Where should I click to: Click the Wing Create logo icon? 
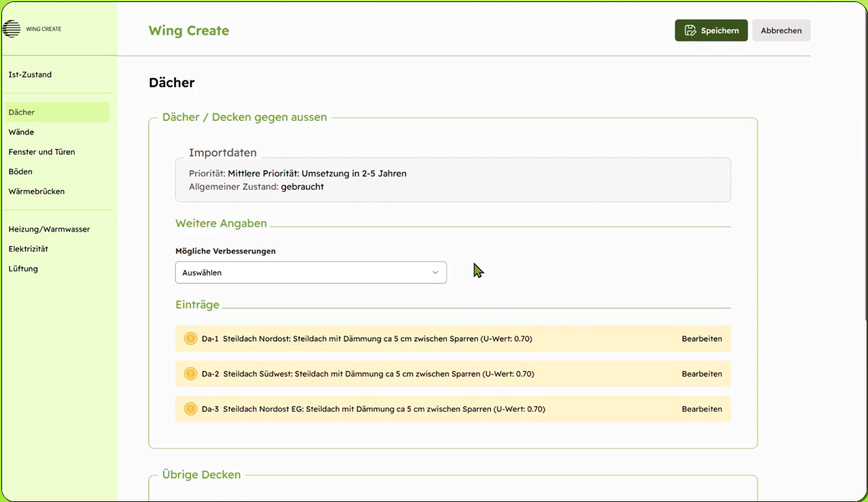coord(12,29)
